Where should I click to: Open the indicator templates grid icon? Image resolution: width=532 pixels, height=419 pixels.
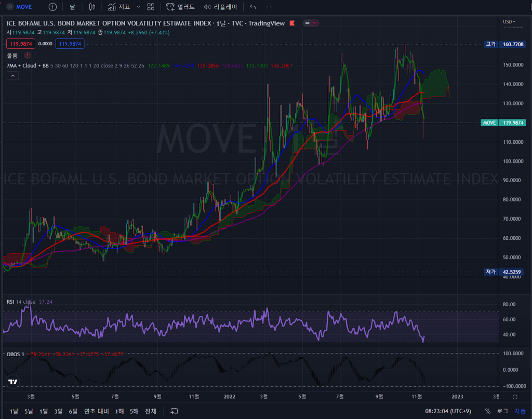click(x=151, y=7)
